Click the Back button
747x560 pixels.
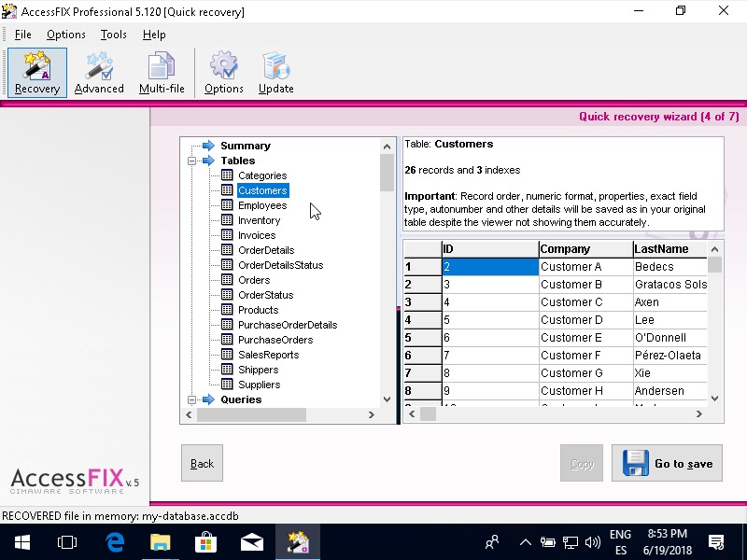[202, 463]
